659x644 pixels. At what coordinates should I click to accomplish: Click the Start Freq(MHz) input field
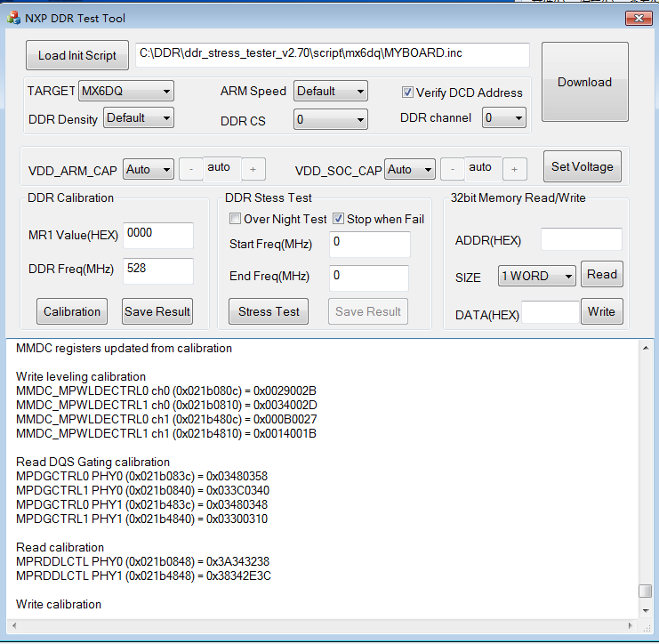(x=369, y=244)
